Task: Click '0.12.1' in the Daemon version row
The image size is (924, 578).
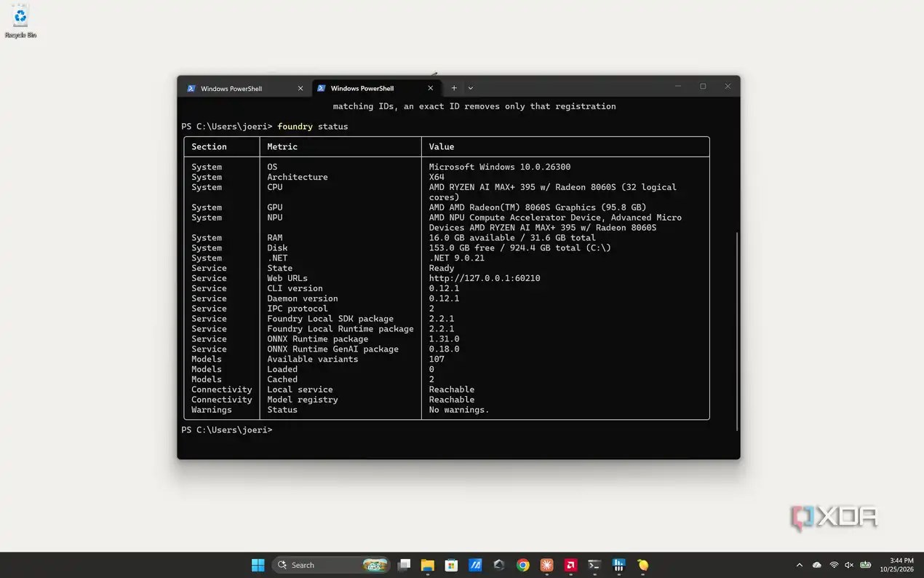Action: pos(444,298)
